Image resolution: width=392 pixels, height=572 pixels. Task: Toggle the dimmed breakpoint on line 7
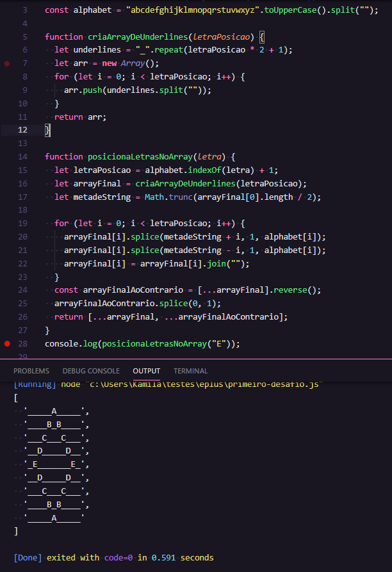pos(7,63)
